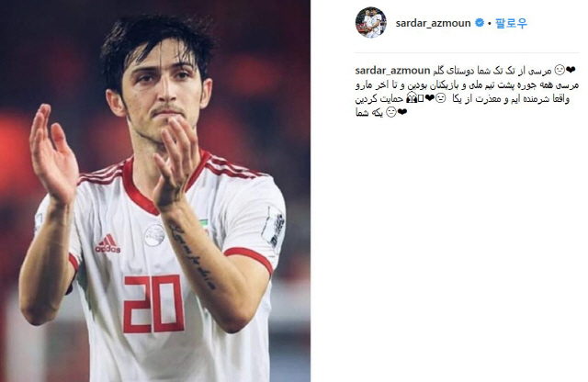Click the dot separator before 팔로우
Image resolution: width=588 pixels, height=382 pixels.
pos(490,24)
